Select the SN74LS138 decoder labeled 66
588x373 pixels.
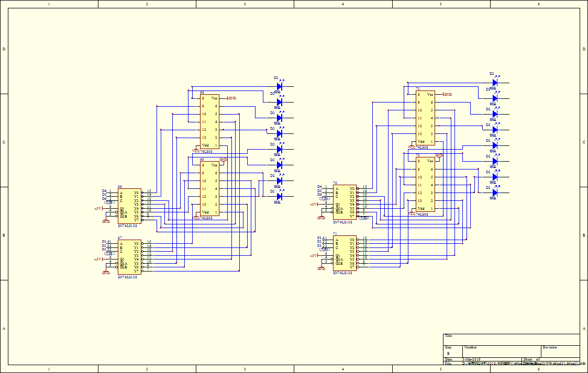coord(129,206)
